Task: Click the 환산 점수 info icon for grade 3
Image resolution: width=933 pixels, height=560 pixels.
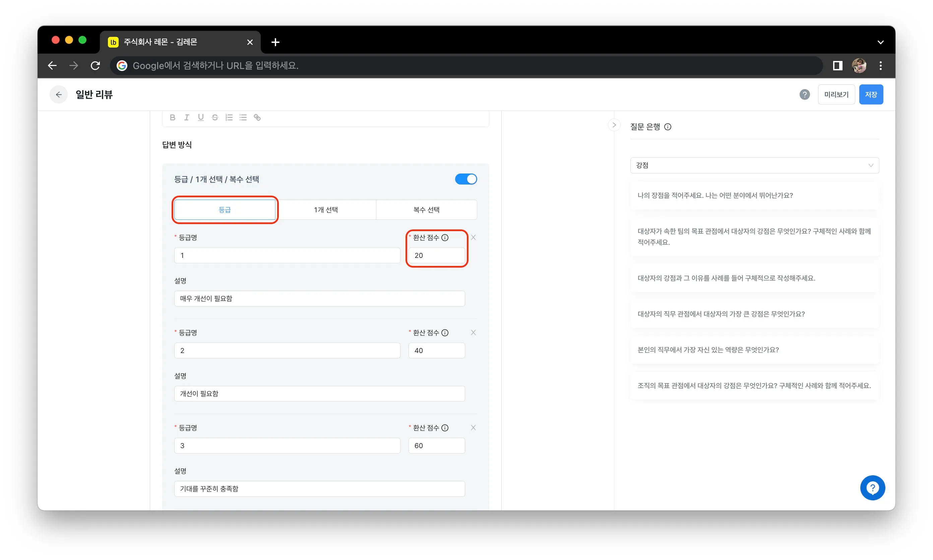Action: (445, 428)
